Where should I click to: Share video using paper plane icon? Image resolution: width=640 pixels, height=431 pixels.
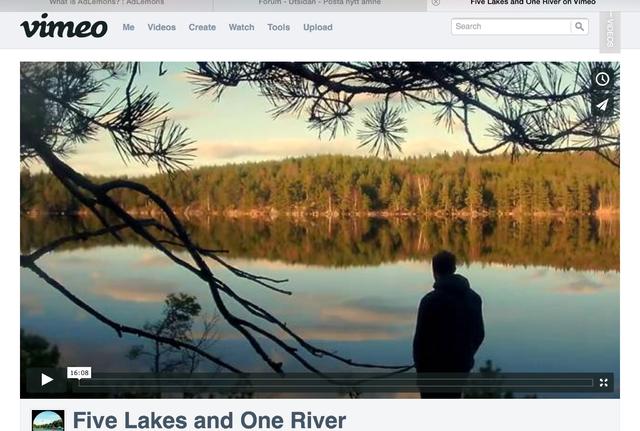point(602,105)
